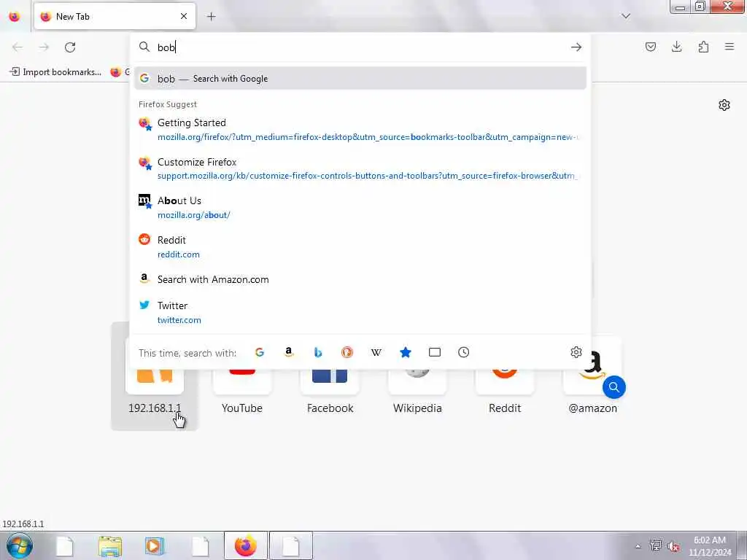Viewport: 747px width, 560px height.
Task: Select Customize Firefox suggestion
Action: [360, 168]
